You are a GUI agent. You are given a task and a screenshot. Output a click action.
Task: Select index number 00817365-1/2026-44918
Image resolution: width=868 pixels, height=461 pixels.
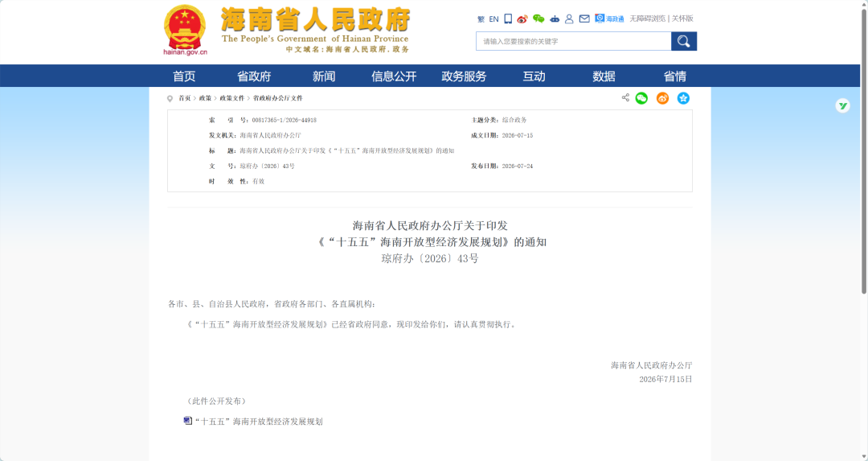(284, 120)
